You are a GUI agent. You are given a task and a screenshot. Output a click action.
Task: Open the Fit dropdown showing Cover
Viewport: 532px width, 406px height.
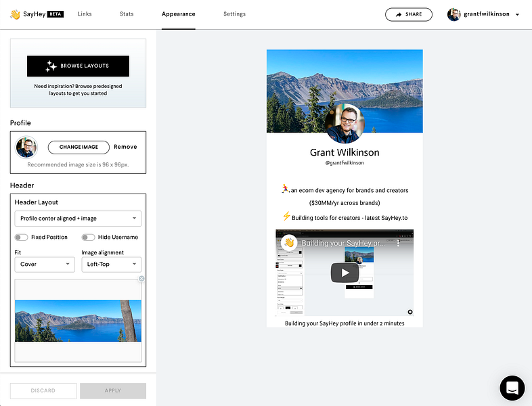45,264
